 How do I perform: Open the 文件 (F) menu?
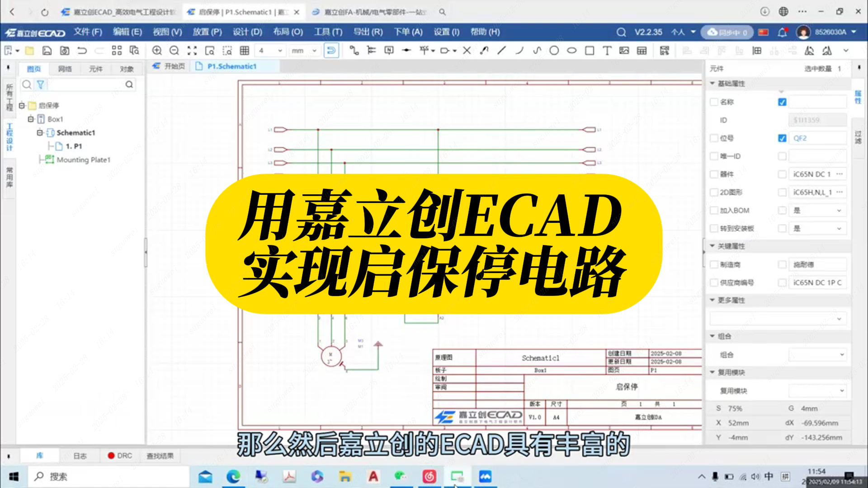(x=88, y=32)
